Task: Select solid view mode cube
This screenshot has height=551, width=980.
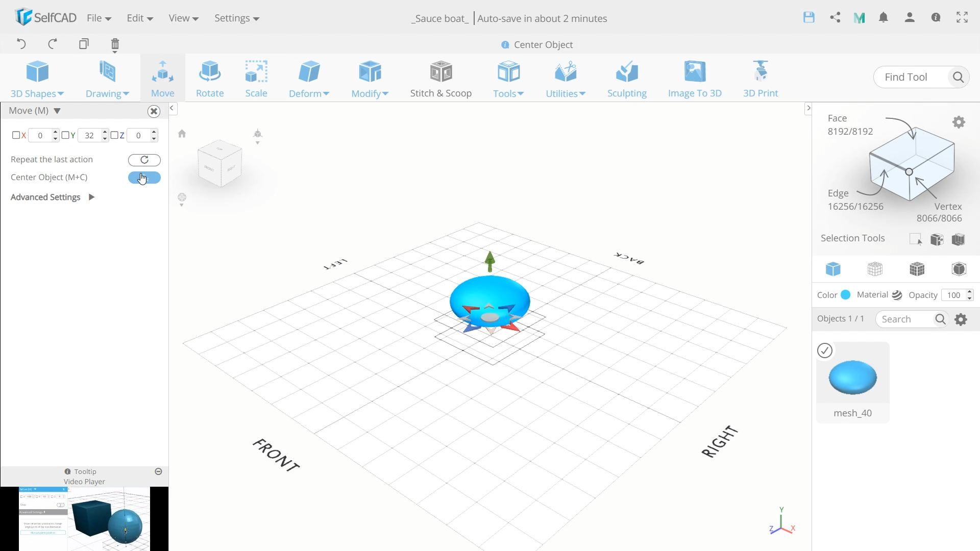Action: pyautogui.click(x=833, y=269)
